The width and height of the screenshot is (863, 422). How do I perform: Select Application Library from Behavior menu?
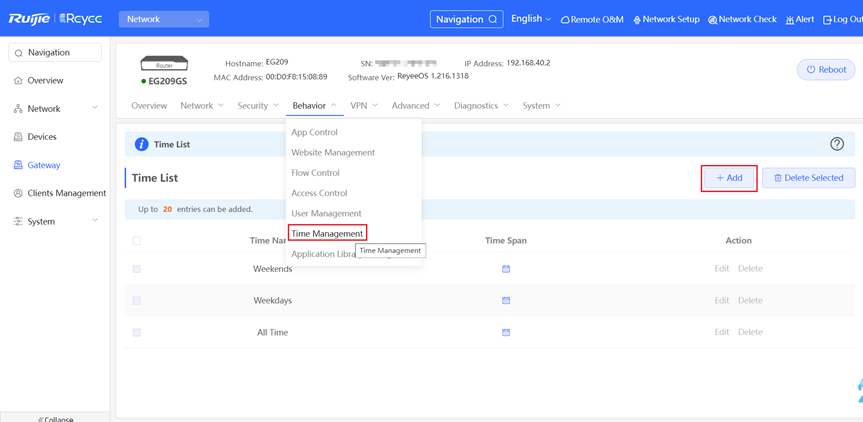pyautogui.click(x=324, y=254)
